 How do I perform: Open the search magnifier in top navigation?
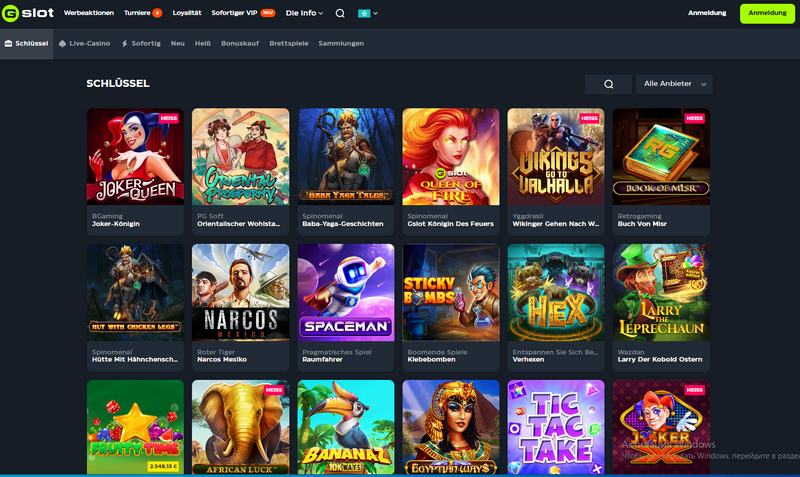(x=340, y=14)
